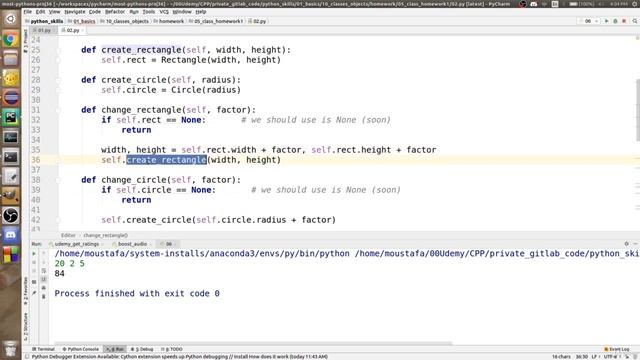Stop the process with red stop icon
The width and height of the screenshot is (640, 360).
point(624,21)
